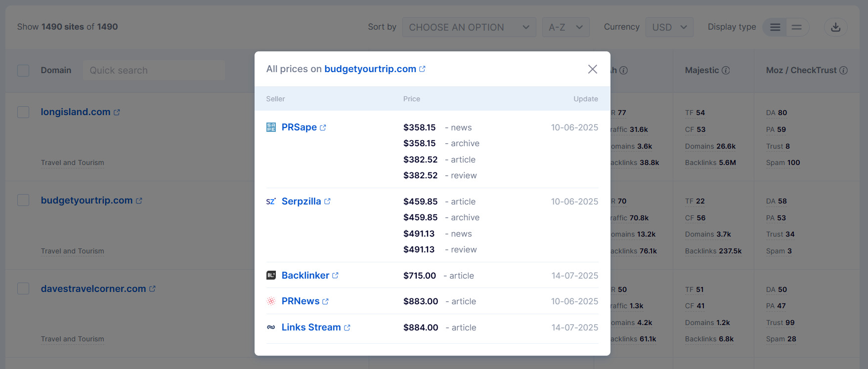Click info icon next to Majestic
The image size is (868, 369).
tap(726, 70)
